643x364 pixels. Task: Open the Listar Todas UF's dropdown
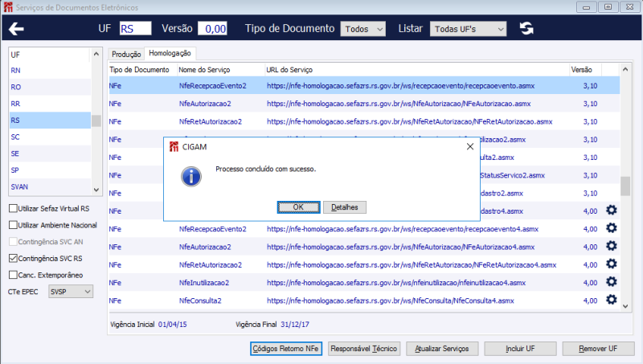(x=468, y=29)
